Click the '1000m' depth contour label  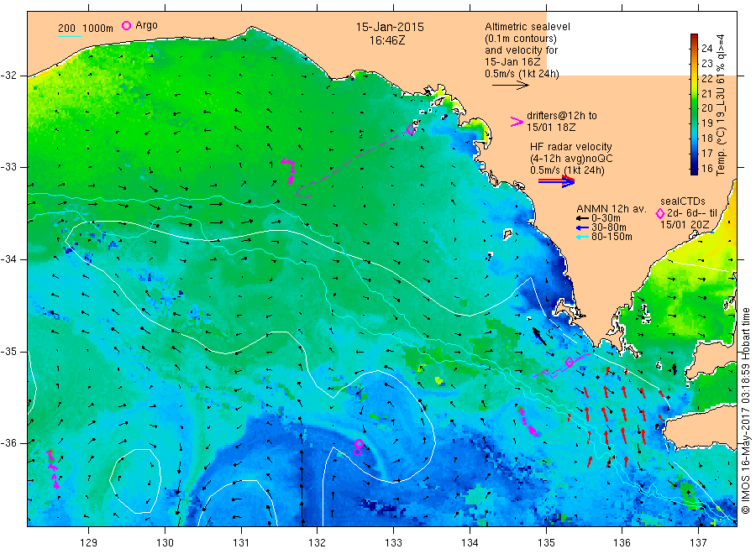pos(98,29)
